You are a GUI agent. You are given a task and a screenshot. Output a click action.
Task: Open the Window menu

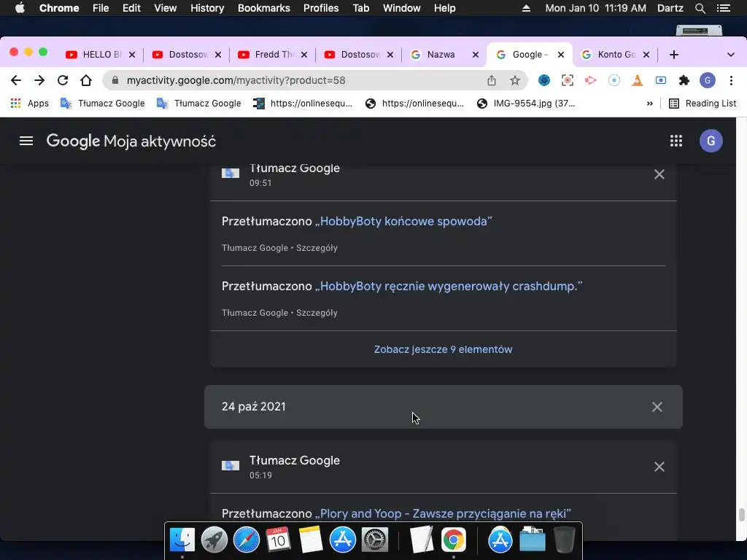click(402, 8)
